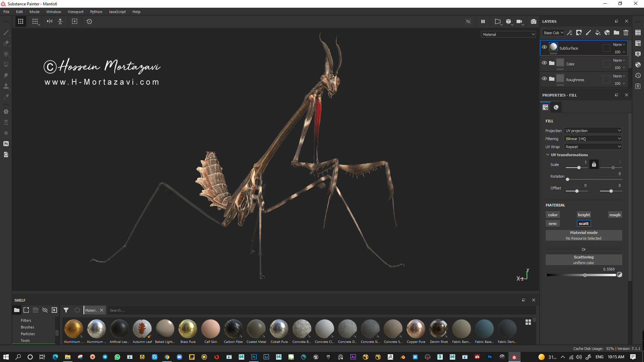The height and width of the screenshot is (362, 644).
Task: Select the Material picker eyedropper tool
Action: pyautogui.click(x=6, y=97)
